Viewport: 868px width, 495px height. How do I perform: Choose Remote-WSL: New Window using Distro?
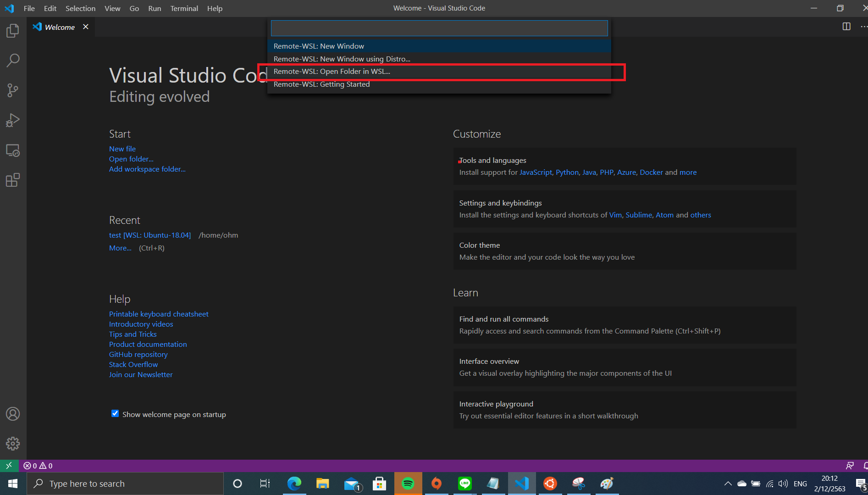[x=342, y=59]
